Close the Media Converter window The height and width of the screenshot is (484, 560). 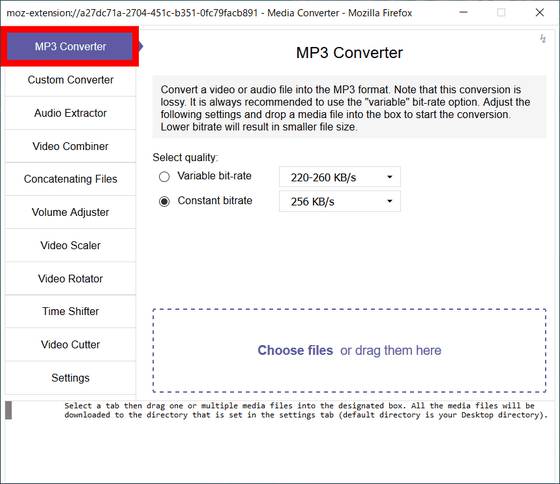(x=540, y=13)
